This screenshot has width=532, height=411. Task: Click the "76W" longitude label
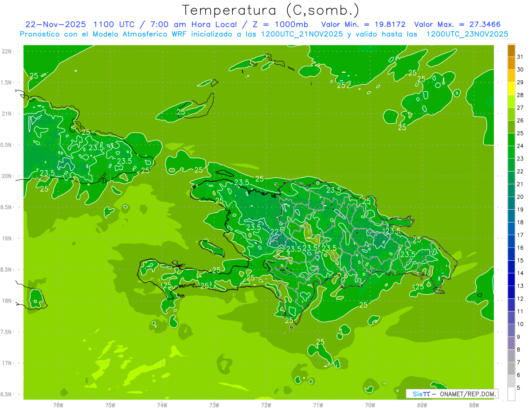[58, 405]
